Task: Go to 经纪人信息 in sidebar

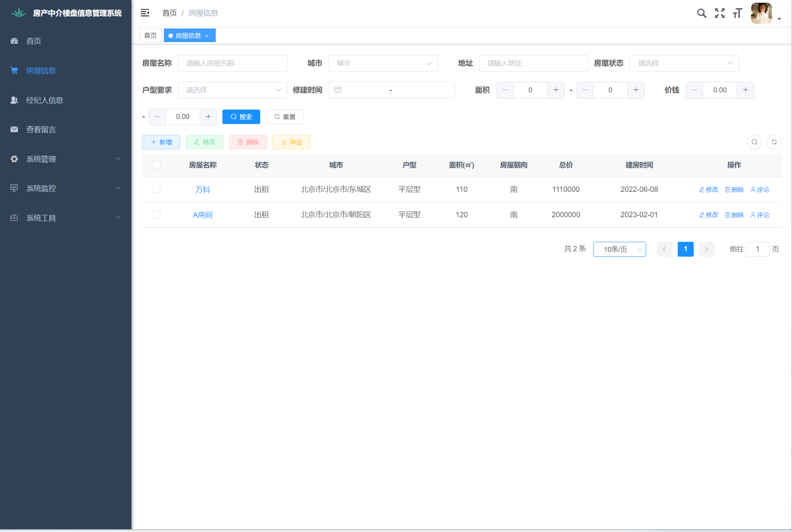Action: pos(44,100)
